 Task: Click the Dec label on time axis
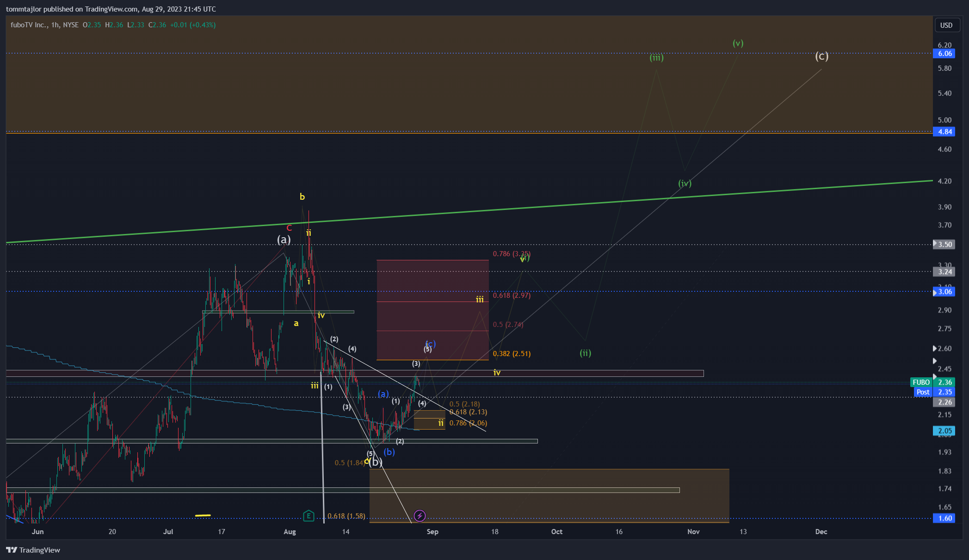click(821, 532)
